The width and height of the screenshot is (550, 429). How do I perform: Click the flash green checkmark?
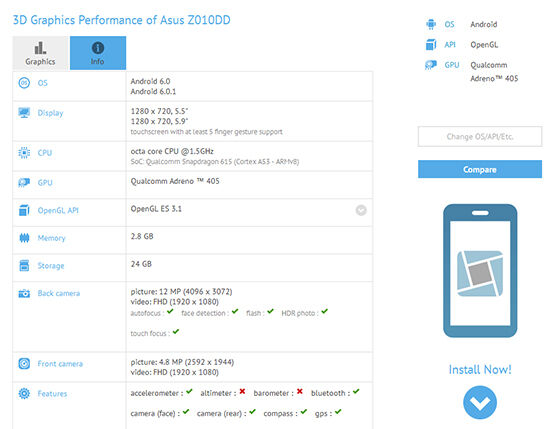coord(270,311)
